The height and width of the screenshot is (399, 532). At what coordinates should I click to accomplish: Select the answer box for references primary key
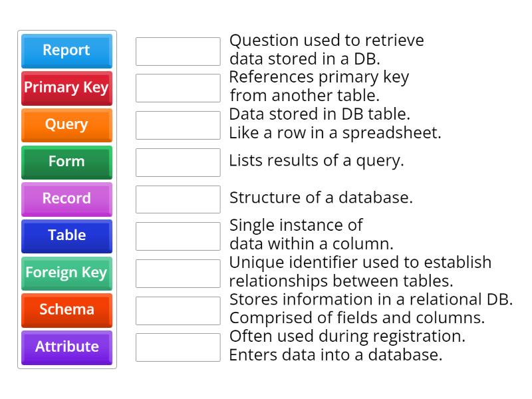pos(177,86)
